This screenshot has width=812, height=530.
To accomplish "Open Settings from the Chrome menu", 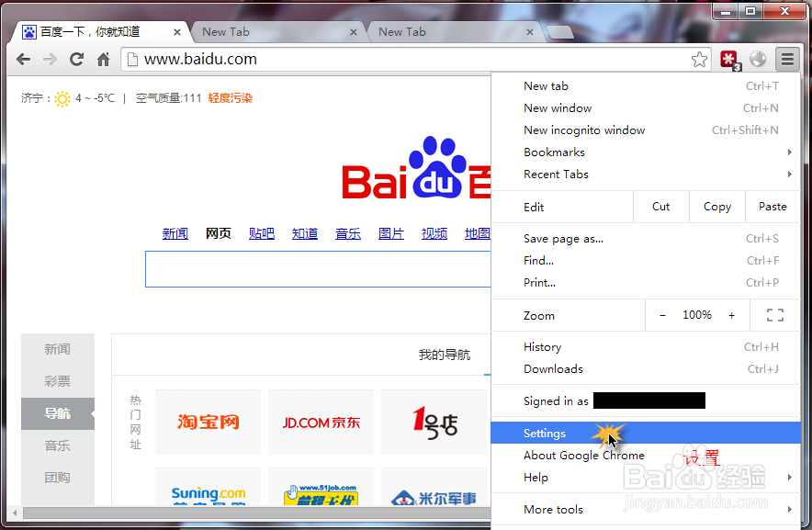I will [645, 434].
